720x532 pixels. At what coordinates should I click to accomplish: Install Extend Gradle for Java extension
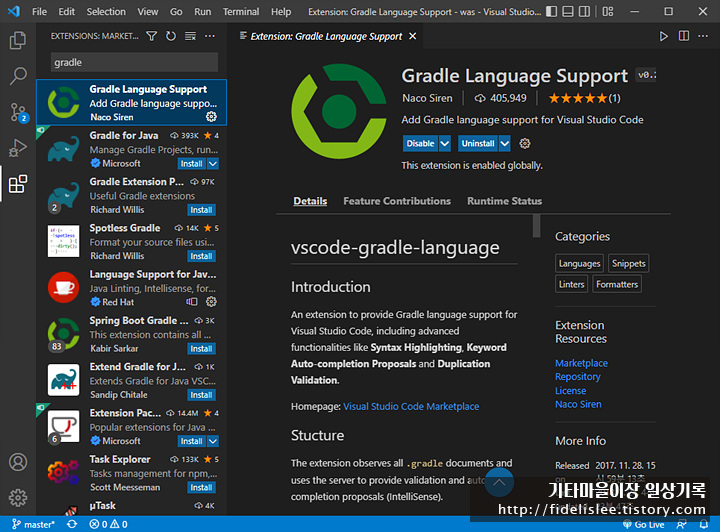[x=201, y=395]
